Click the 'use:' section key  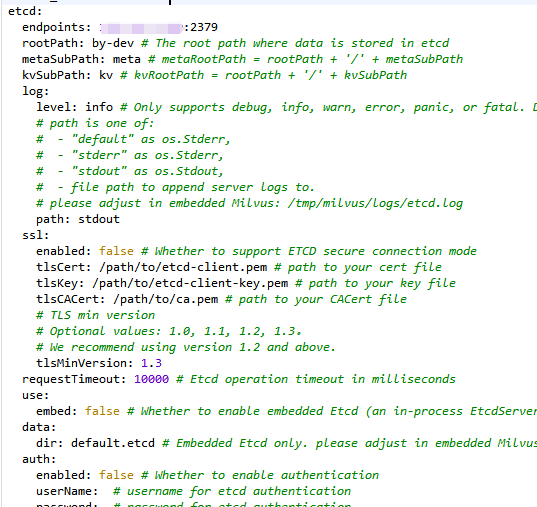[x=36, y=395]
